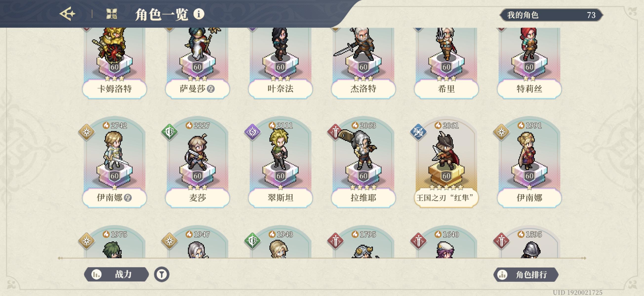The image size is (644, 296).
Task: Tap the info icon beside 角色一览
Action: (199, 14)
